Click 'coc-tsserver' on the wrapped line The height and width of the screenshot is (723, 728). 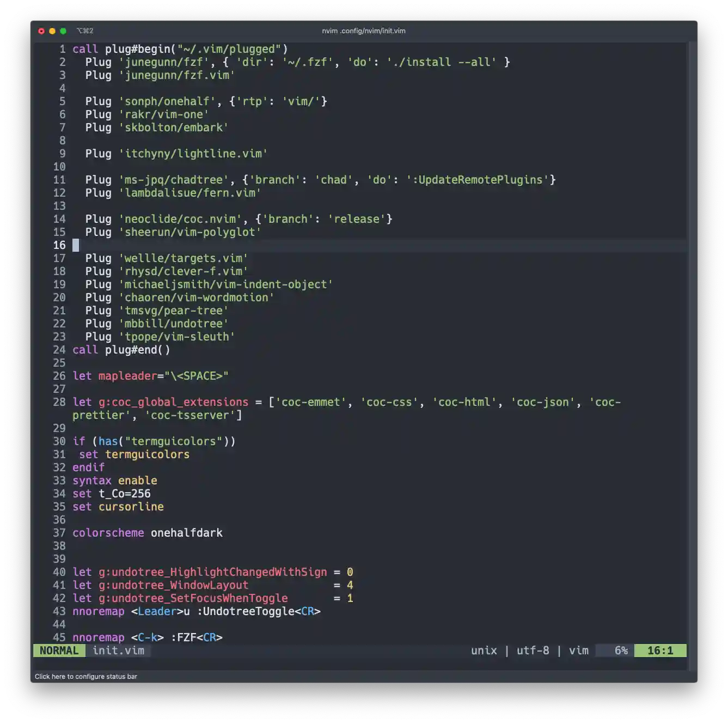[190, 415]
